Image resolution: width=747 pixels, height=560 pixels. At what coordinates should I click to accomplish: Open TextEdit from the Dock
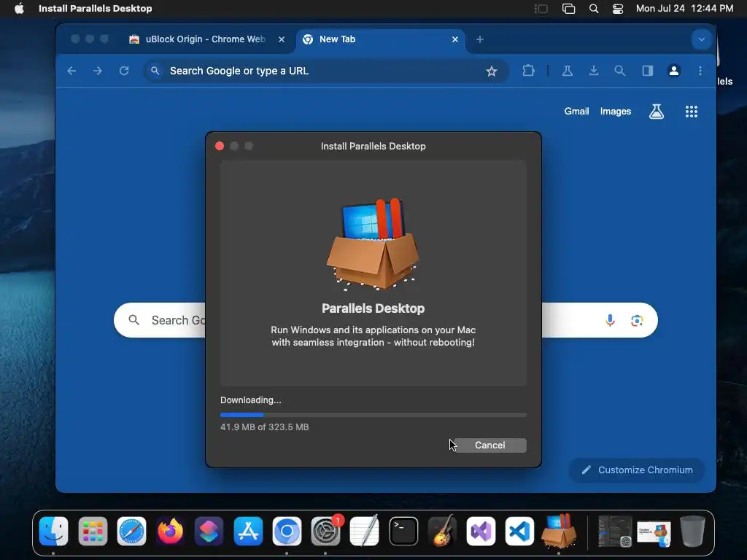(365, 531)
